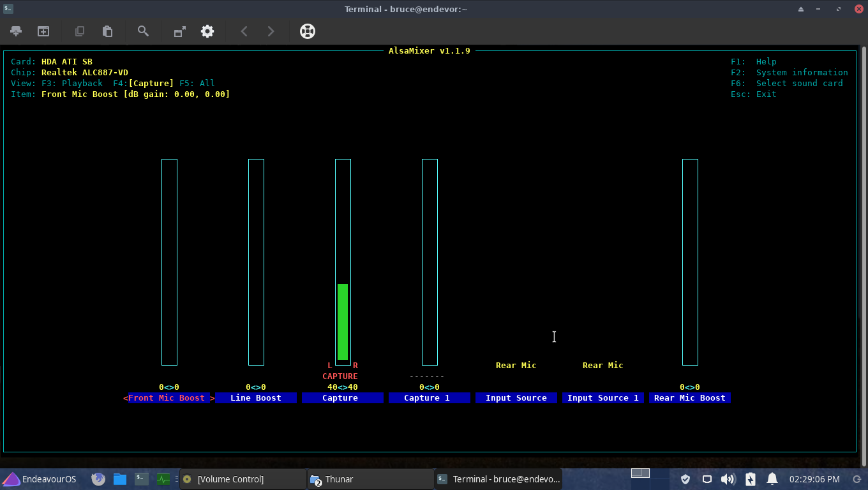The width and height of the screenshot is (868, 490).
Task: Click the shield tray icon
Action: 685,479
